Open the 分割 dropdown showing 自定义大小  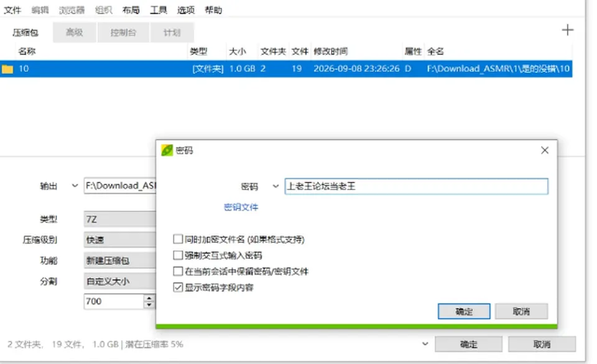(119, 281)
